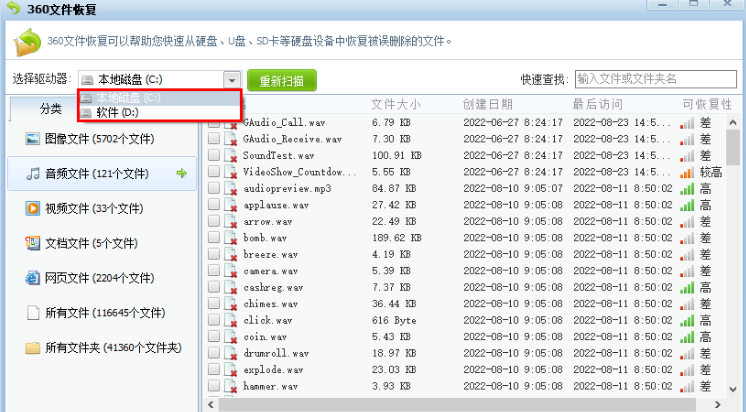Viewport: 746px width, 412px height.
Task: Check the box for GAudio_Call.wav
Action: (214, 123)
